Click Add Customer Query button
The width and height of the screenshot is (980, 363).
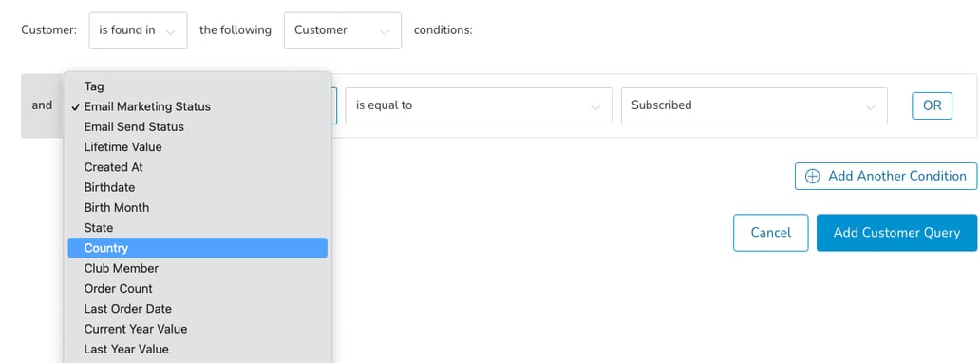[x=896, y=233]
